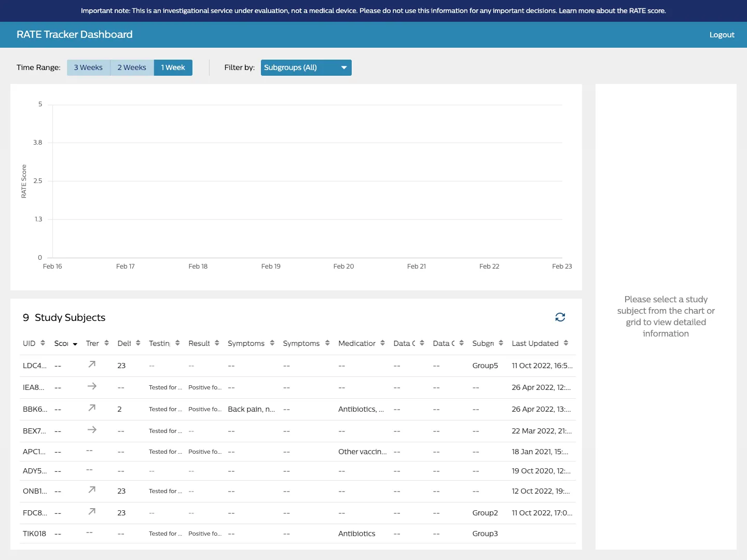
Task: Click Group5 subgroup cell
Action: (x=485, y=366)
